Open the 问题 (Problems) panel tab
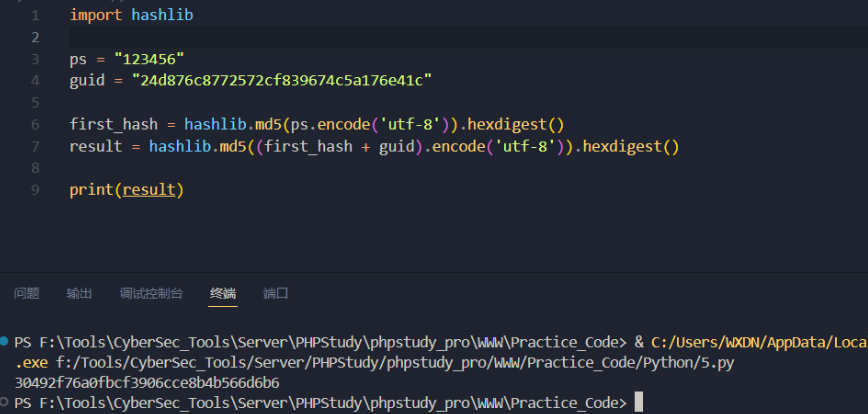This screenshot has height=414, width=868. pyautogui.click(x=27, y=293)
